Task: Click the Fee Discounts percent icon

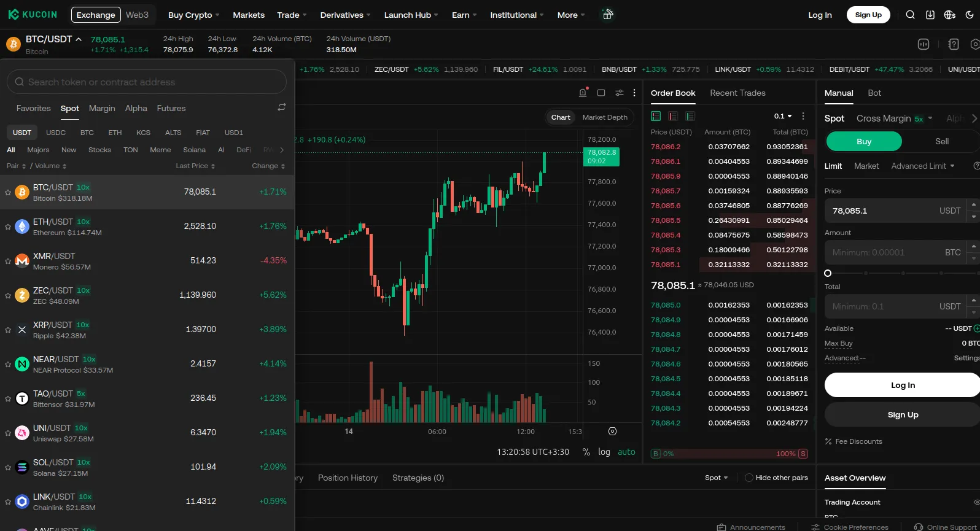Action: tap(828, 441)
